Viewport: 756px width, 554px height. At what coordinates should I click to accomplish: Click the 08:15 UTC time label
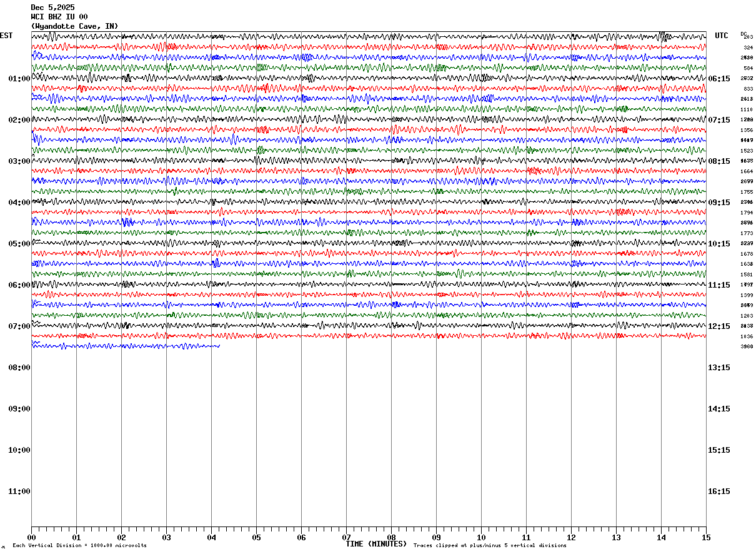(719, 161)
